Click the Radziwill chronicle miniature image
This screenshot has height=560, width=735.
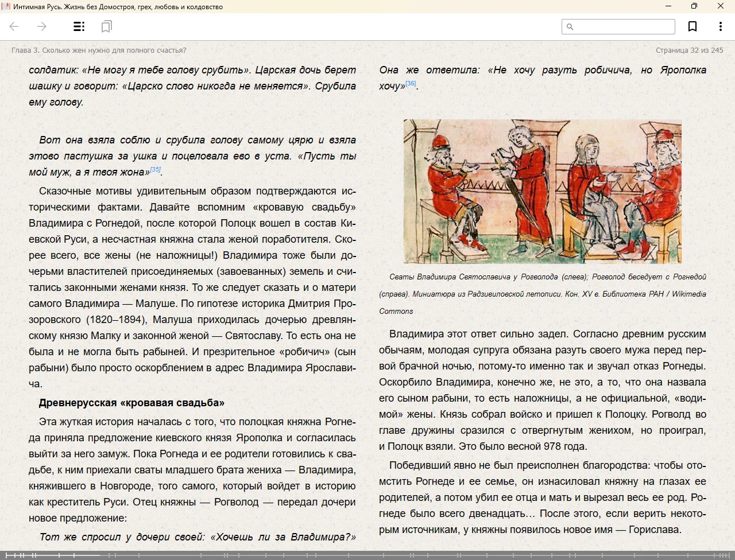542,191
